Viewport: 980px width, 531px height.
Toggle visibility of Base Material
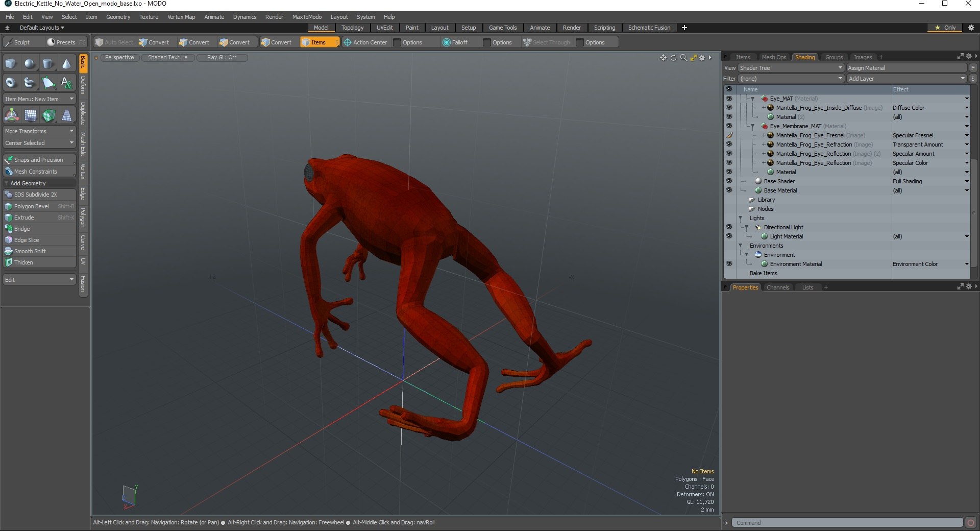point(729,190)
